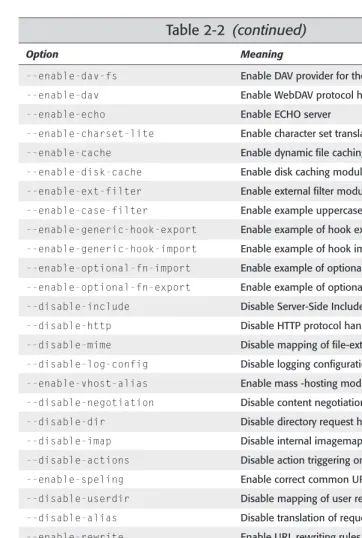This screenshot has height=538, width=362.
Task: Click the --enable-generic-hook-export option
Action: coord(112,230)
